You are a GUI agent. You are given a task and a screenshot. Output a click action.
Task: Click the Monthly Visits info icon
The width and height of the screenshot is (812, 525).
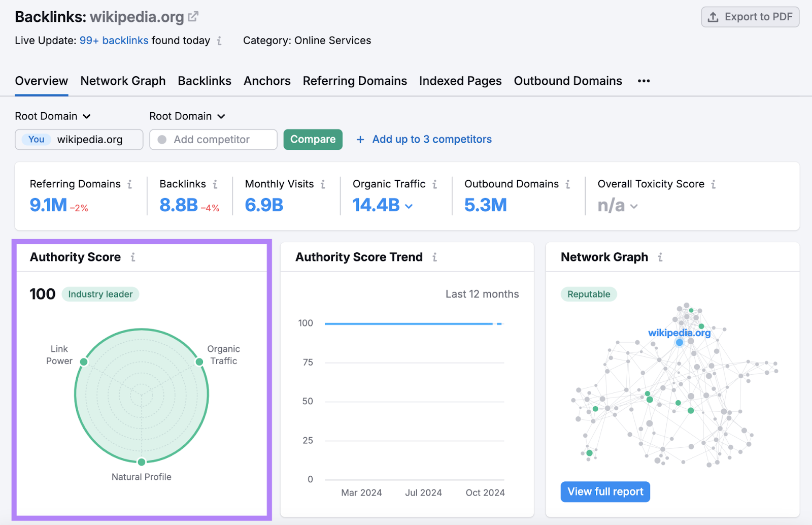pos(324,184)
